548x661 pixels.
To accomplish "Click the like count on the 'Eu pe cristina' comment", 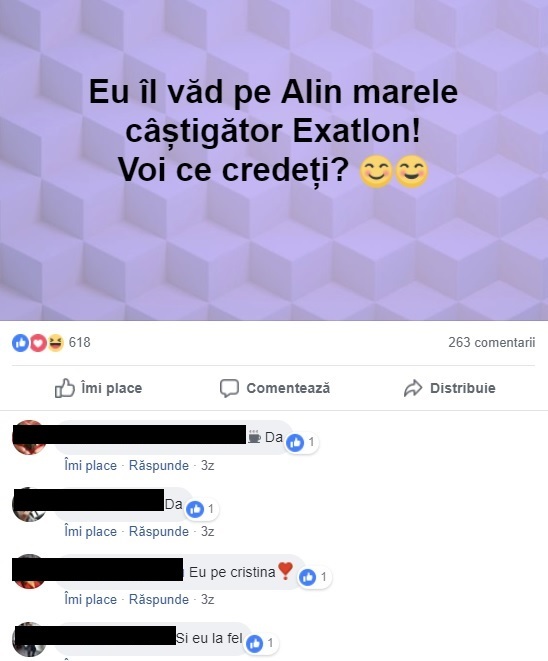I will [314, 577].
